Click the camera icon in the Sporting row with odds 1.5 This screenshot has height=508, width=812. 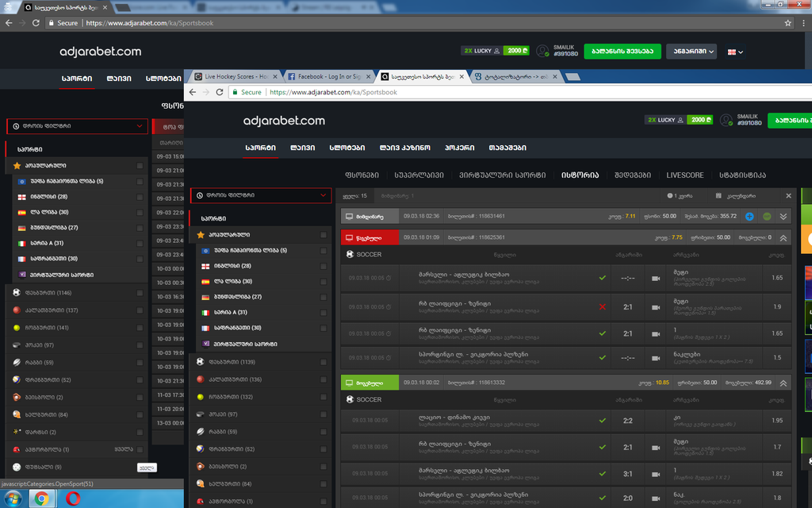pyautogui.click(x=656, y=358)
